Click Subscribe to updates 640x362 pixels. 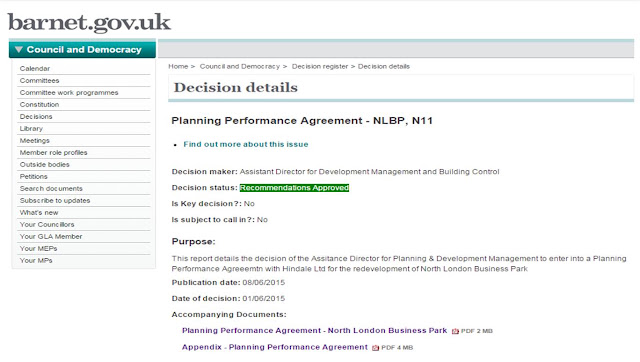click(x=55, y=201)
